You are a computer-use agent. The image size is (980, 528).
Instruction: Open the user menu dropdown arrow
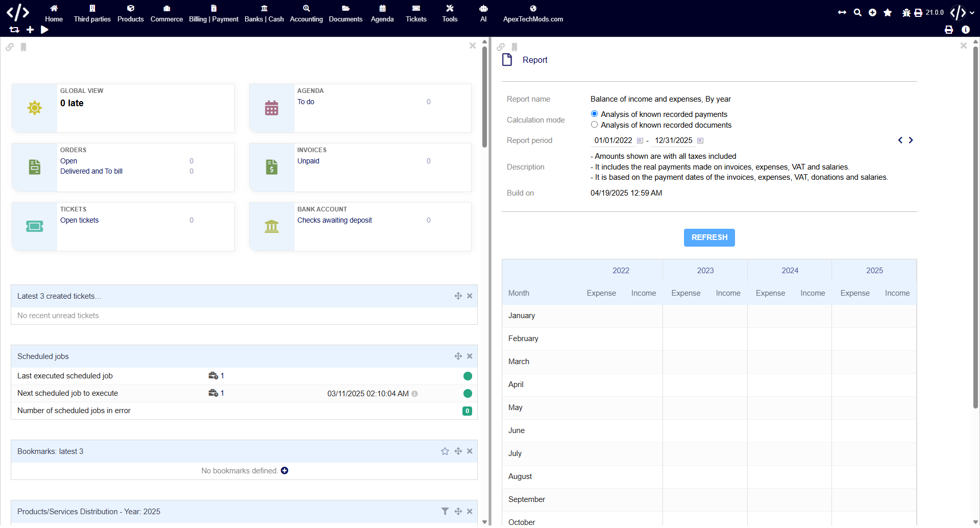click(x=972, y=13)
